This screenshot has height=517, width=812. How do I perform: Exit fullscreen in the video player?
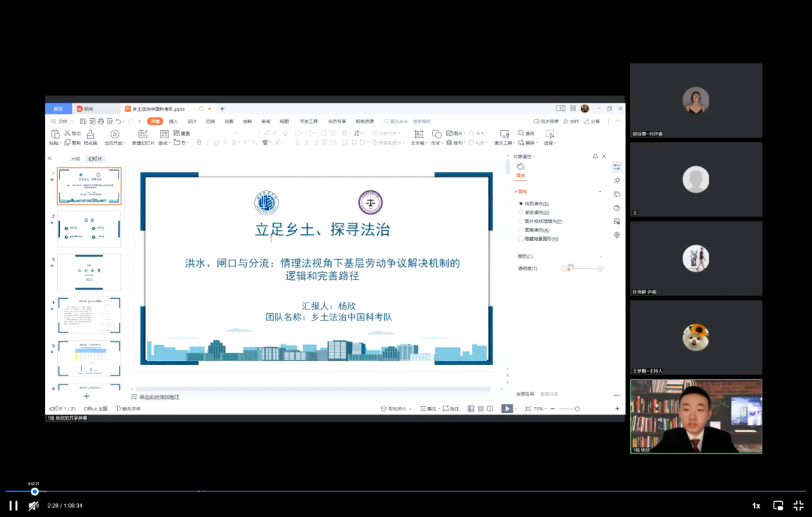[798, 505]
